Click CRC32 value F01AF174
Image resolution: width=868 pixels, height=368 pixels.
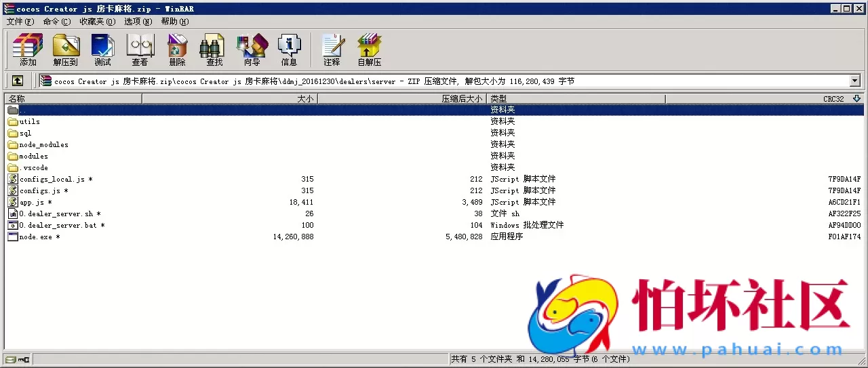[x=844, y=237]
